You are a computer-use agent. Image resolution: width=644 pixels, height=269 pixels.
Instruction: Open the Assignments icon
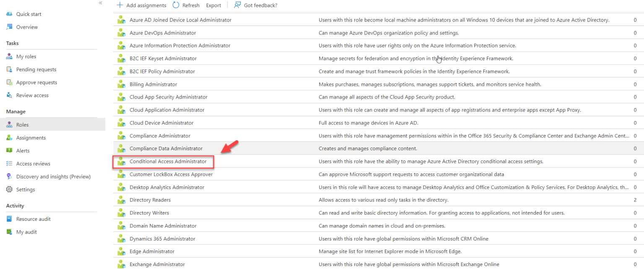(9, 137)
